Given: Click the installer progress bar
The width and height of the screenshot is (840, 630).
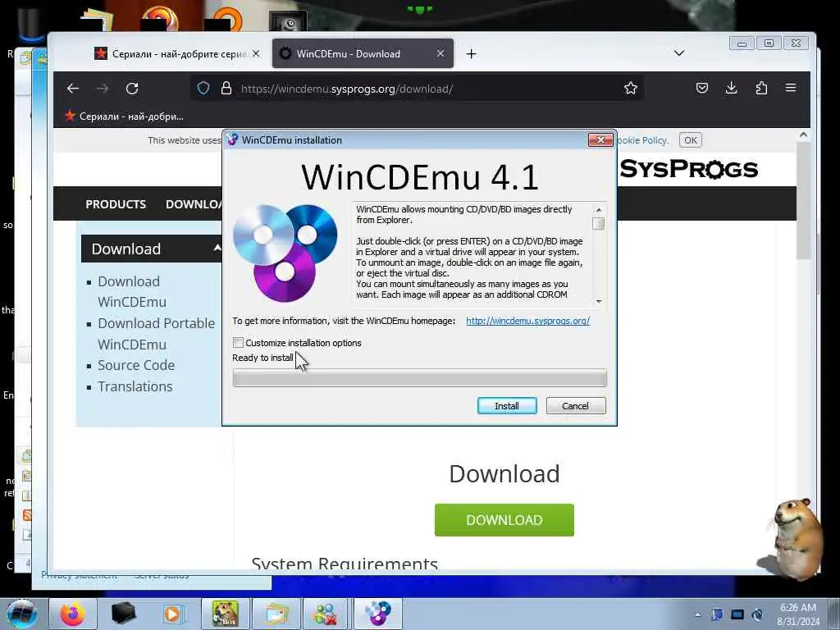Looking at the screenshot, I should (419, 377).
